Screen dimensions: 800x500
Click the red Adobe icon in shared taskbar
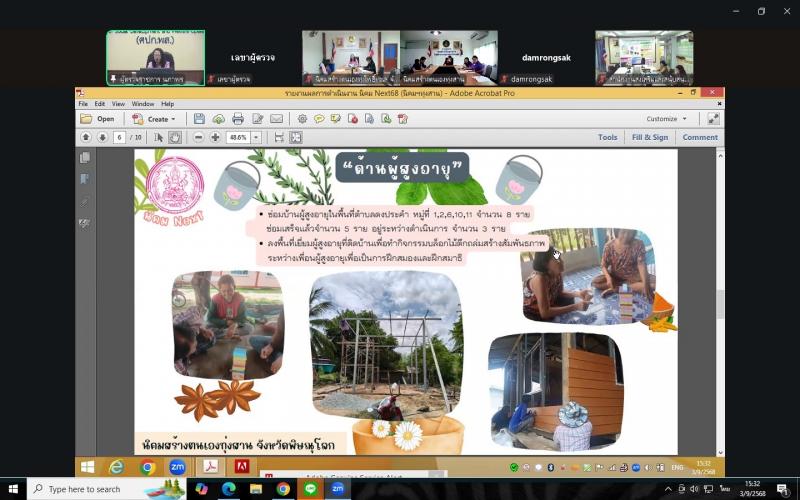(x=241, y=467)
